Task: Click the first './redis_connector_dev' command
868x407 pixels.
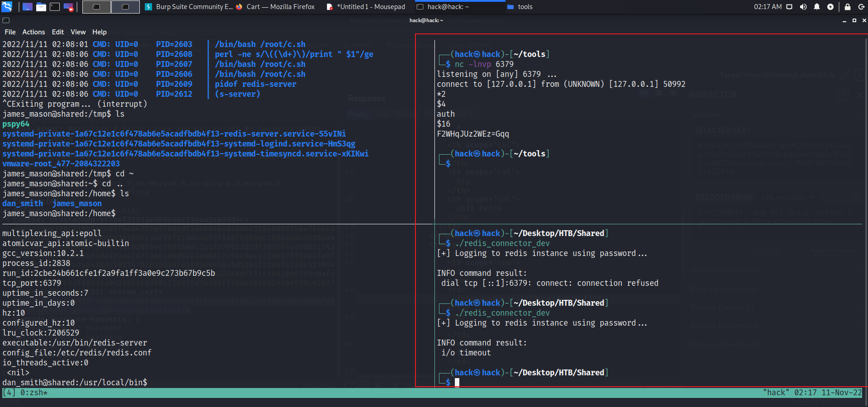Action: coord(502,243)
